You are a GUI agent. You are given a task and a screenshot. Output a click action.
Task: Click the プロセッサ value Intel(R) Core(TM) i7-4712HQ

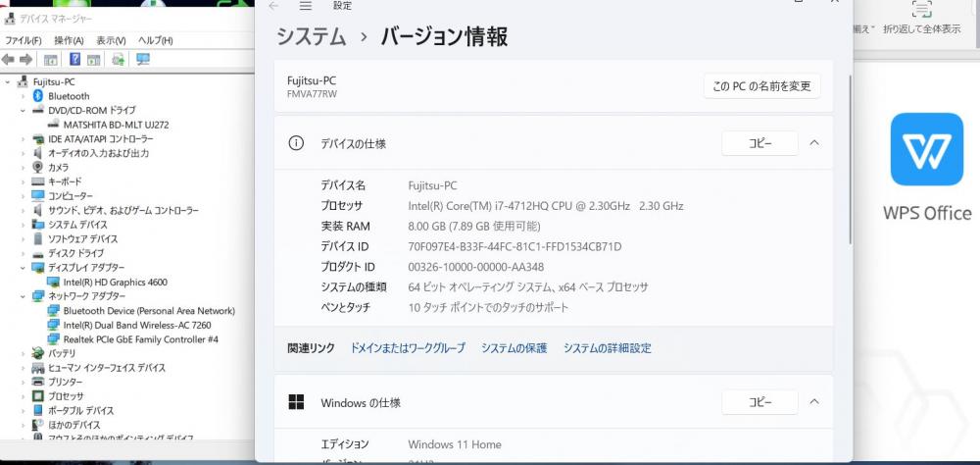tap(546, 206)
